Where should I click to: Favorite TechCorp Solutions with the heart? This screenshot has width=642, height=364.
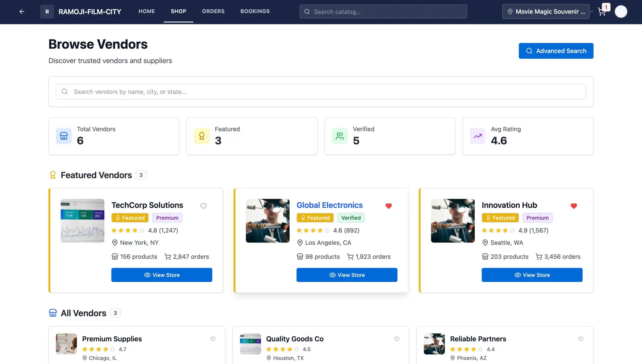(x=203, y=206)
